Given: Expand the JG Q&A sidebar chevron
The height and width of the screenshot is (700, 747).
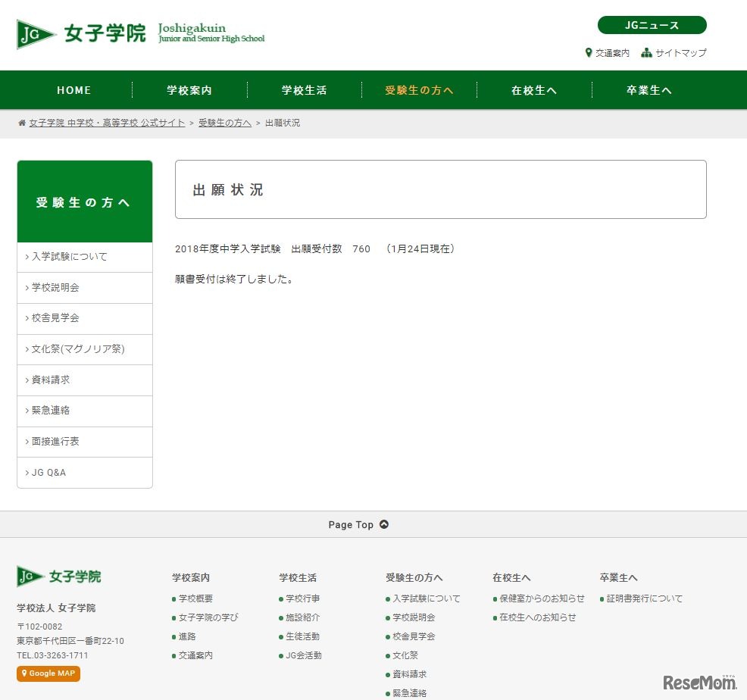Looking at the screenshot, I should pyautogui.click(x=27, y=473).
